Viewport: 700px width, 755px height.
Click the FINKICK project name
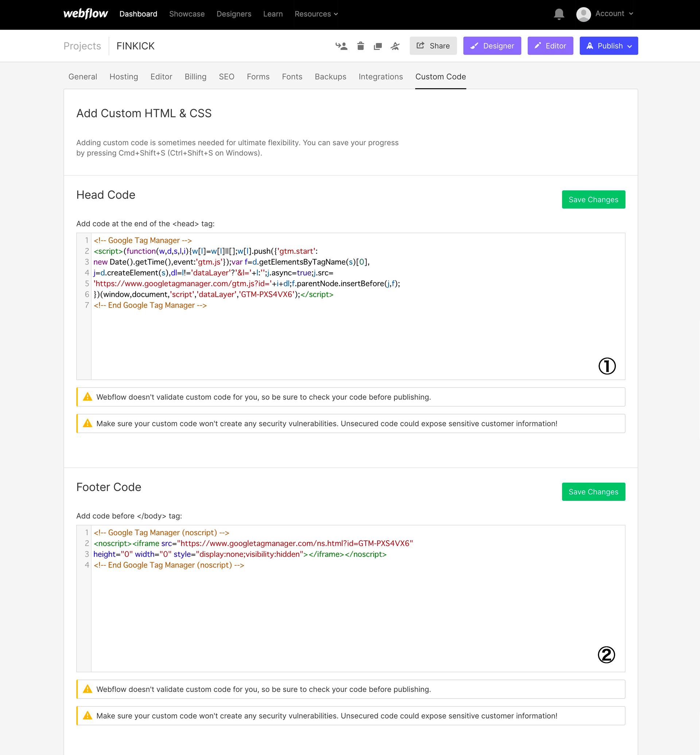coord(135,46)
